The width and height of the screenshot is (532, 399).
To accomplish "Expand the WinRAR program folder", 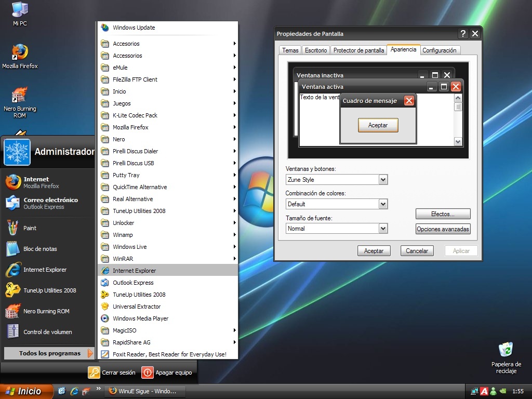I will coord(168,259).
